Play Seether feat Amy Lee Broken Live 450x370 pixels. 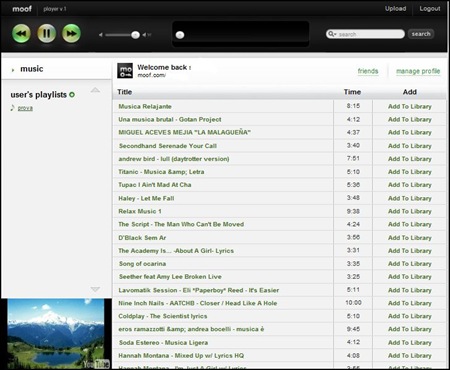(170, 277)
